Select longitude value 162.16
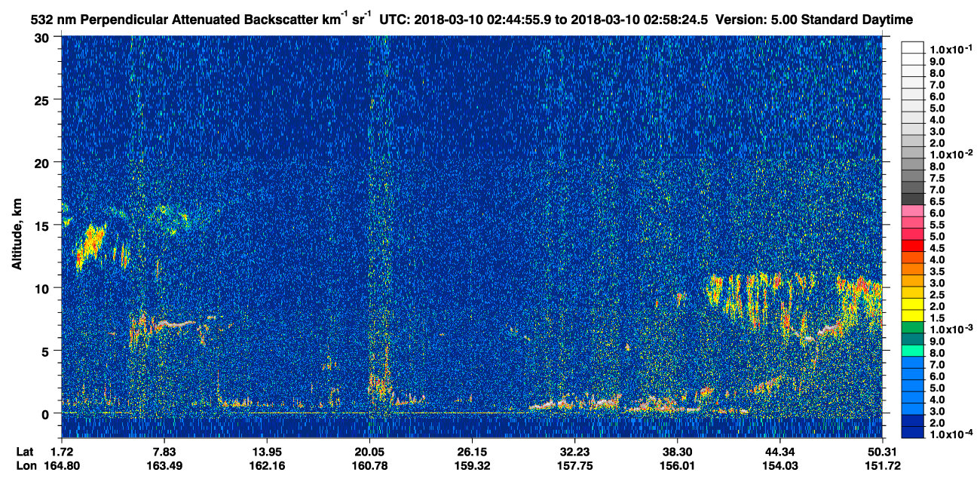This screenshot has height=503, width=980. click(267, 465)
